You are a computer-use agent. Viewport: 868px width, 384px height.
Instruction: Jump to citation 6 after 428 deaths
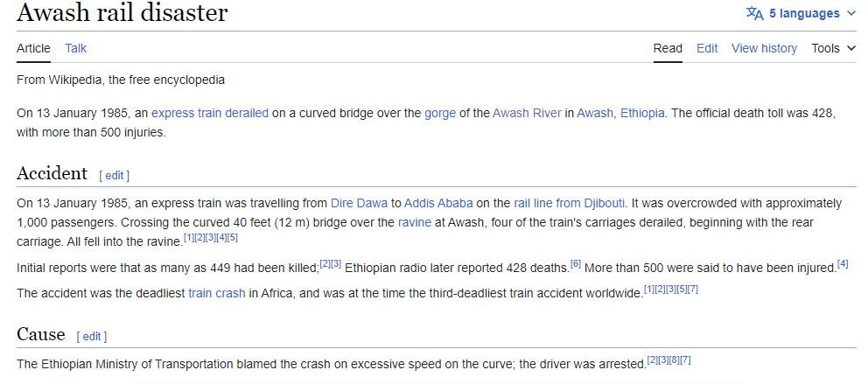576,263
